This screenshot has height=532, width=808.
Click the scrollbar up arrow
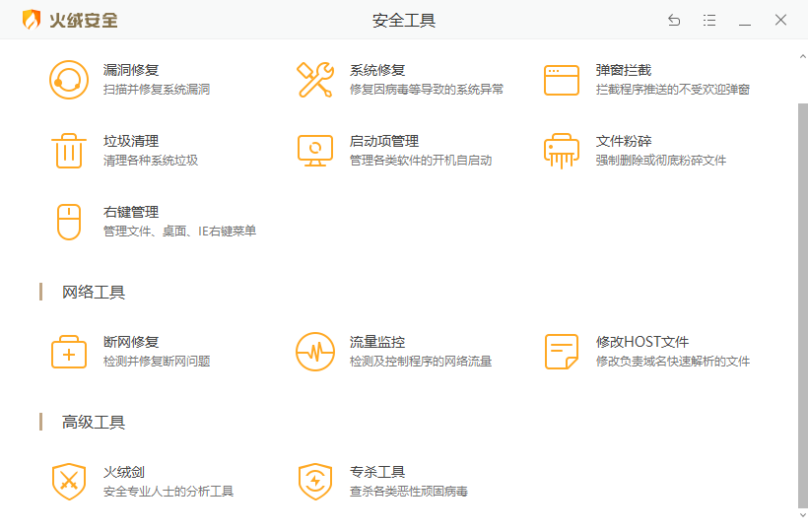click(x=803, y=56)
